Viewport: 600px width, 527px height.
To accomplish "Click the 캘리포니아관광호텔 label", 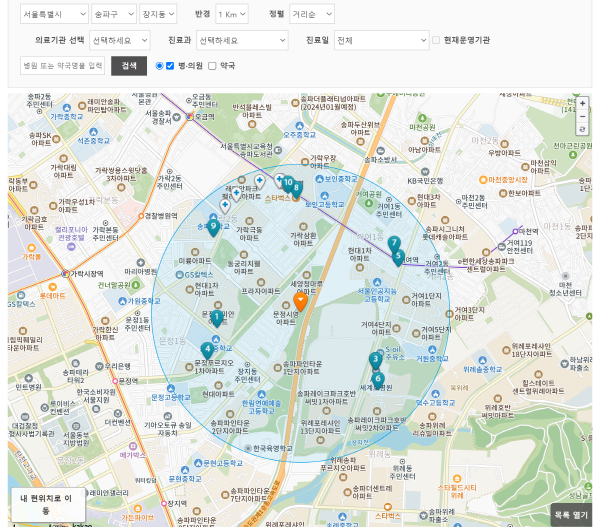I will pos(71,233).
